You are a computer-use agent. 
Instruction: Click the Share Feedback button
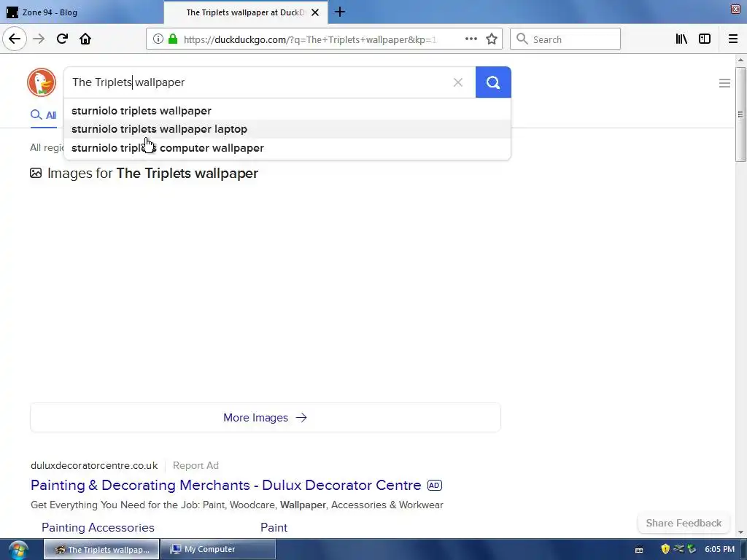(x=684, y=523)
